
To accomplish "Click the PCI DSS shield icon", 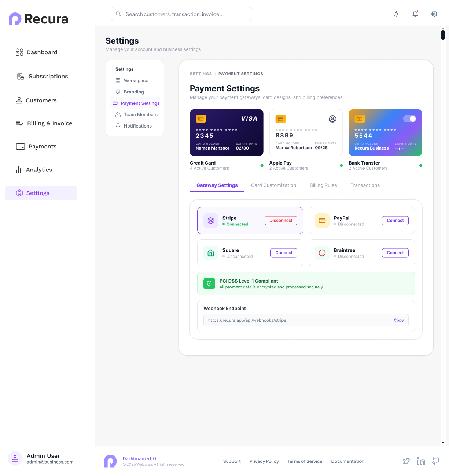I will [x=209, y=284].
